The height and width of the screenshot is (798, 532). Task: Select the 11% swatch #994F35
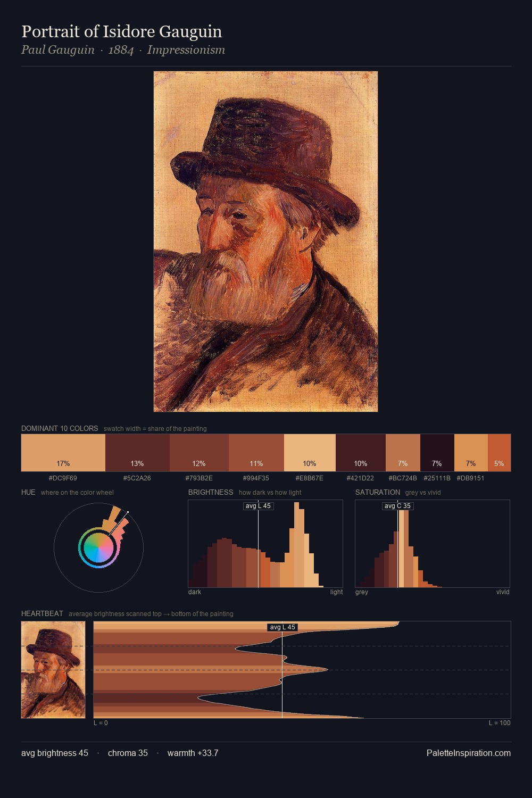point(256,453)
